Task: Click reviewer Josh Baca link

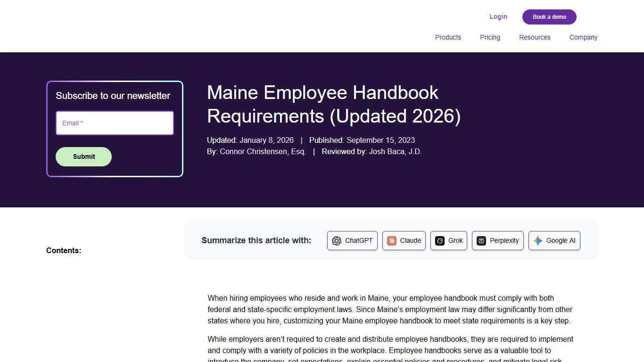Action: (x=396, y=151)
